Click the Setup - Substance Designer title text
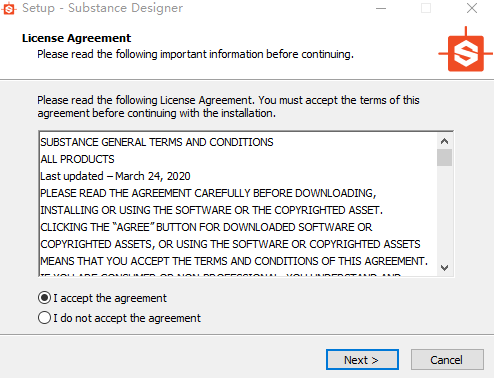Viewport: 494px width, 378px height. click(102, 8)
